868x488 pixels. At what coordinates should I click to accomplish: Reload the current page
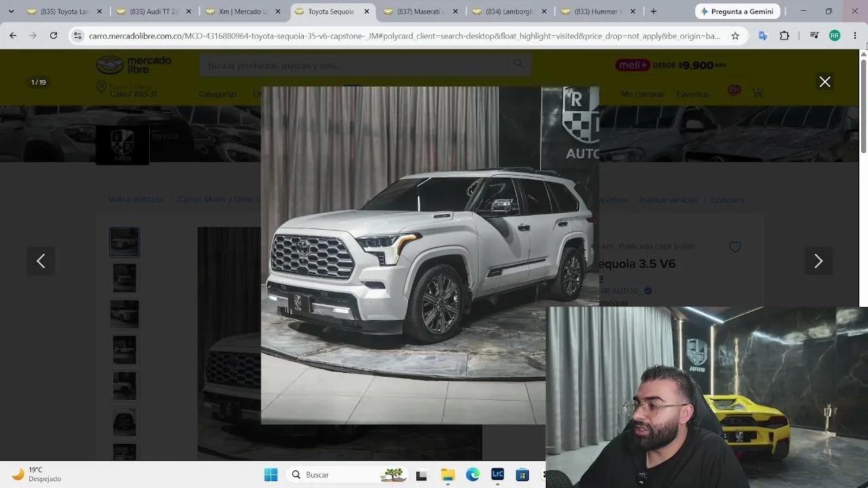click(x=54, y=36)
